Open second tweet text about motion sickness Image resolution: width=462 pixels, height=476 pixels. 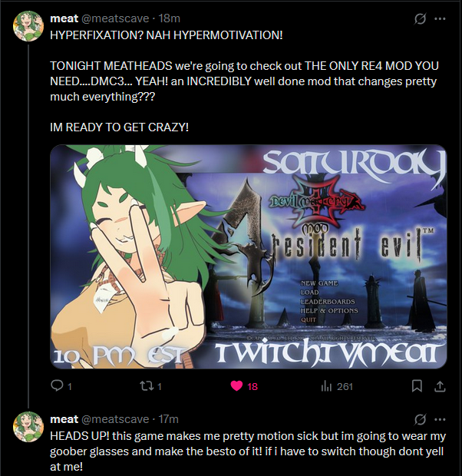(248, 451)
